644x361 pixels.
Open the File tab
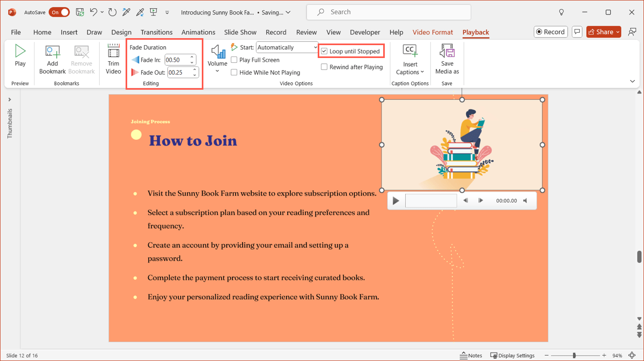pyautogui.click(x=16, y=32)
